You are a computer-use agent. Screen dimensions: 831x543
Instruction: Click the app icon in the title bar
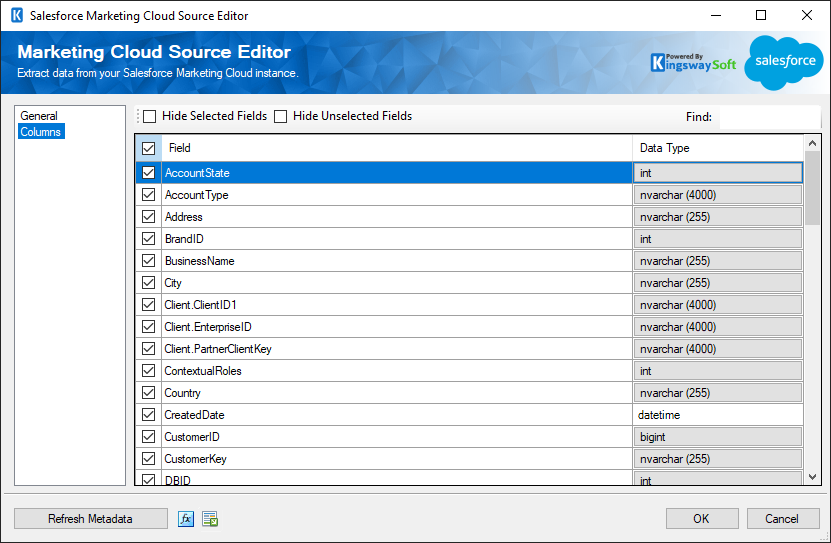pyautogui.click(x=17, y=15)
